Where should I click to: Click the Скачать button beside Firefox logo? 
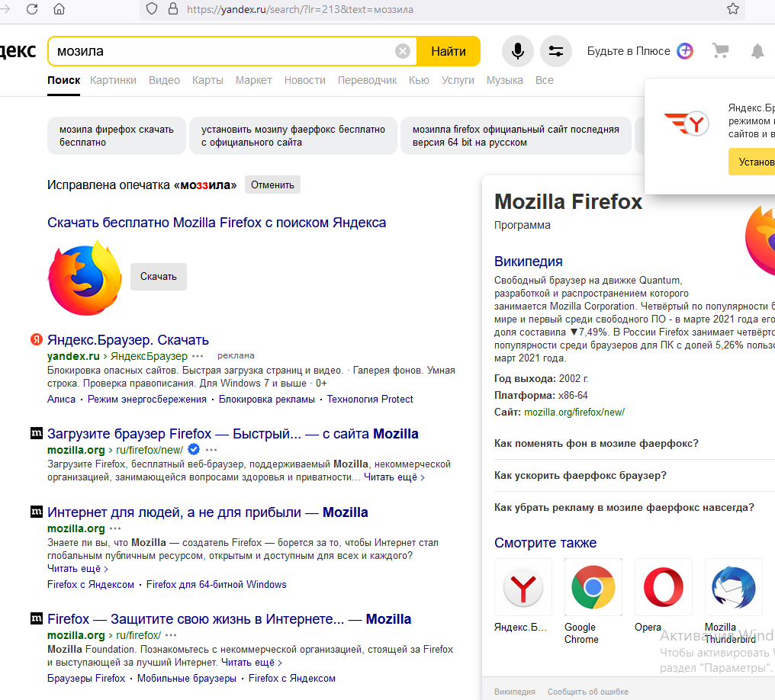point(158,277)
